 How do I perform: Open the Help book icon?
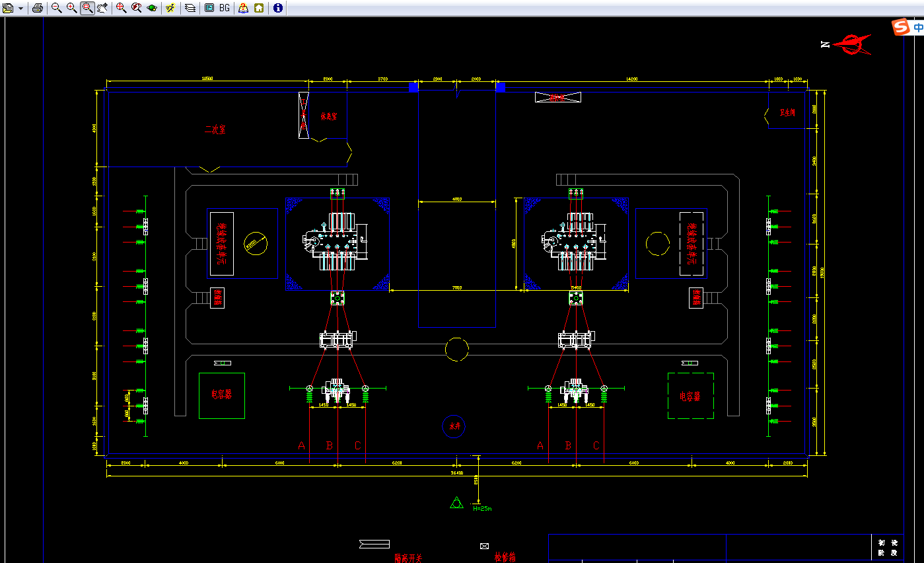[x=244, y=8]
